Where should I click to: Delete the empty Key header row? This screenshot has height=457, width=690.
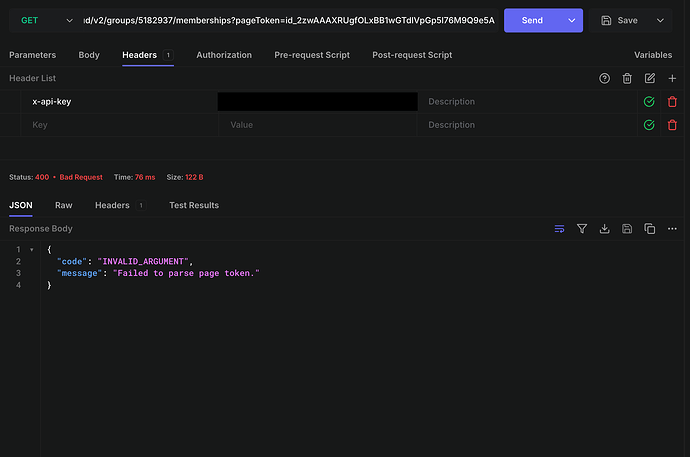(672, 125)
